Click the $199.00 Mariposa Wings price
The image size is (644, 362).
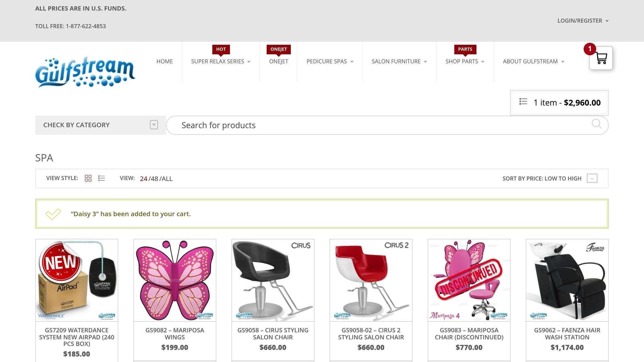(175, 348)
